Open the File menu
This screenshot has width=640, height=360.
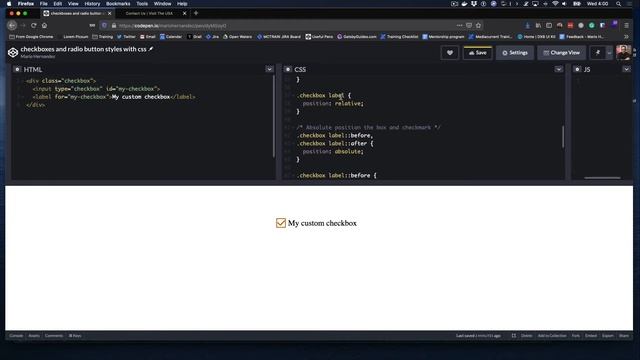click(43, 4)
